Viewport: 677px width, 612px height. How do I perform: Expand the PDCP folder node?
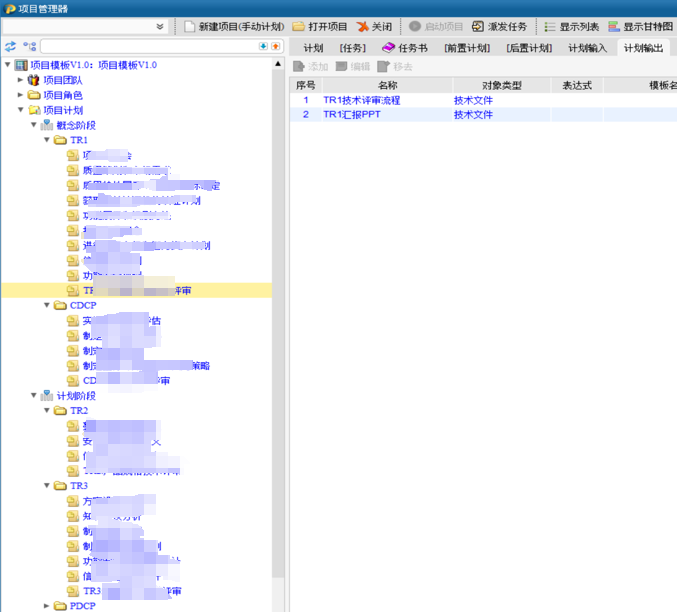(46, 605)
